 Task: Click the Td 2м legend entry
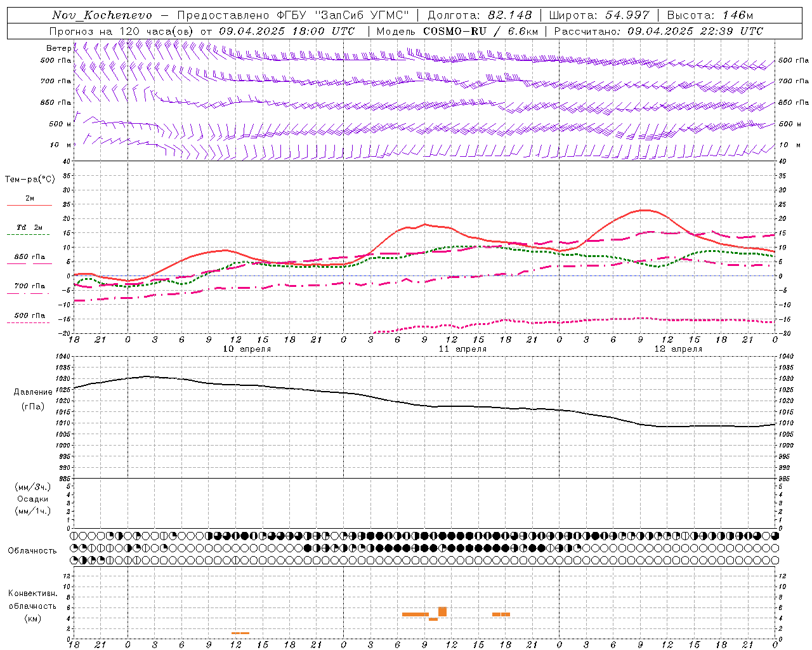30,227
